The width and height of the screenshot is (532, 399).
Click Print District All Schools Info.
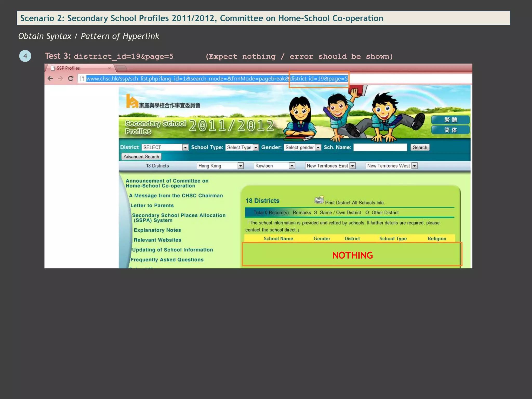point(355,203)
